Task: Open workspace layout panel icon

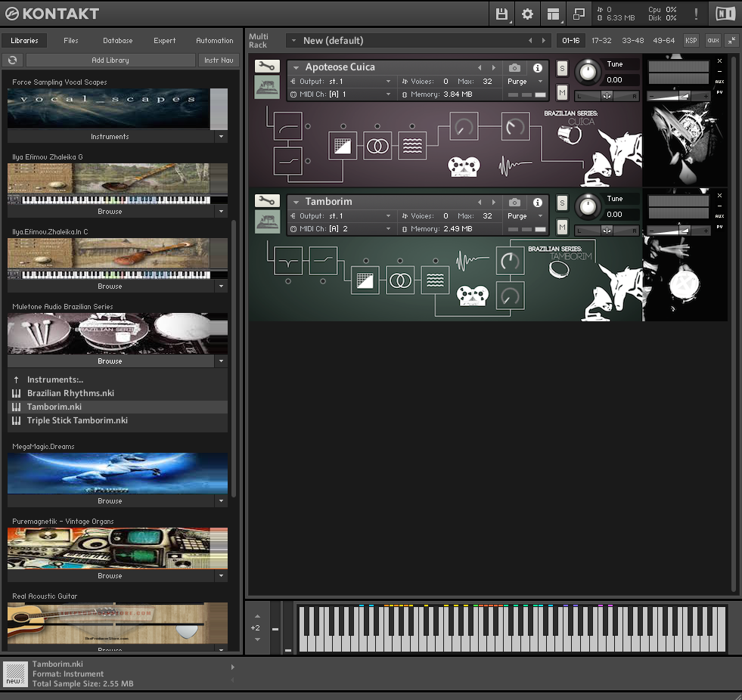Action: tap(553, 14)
